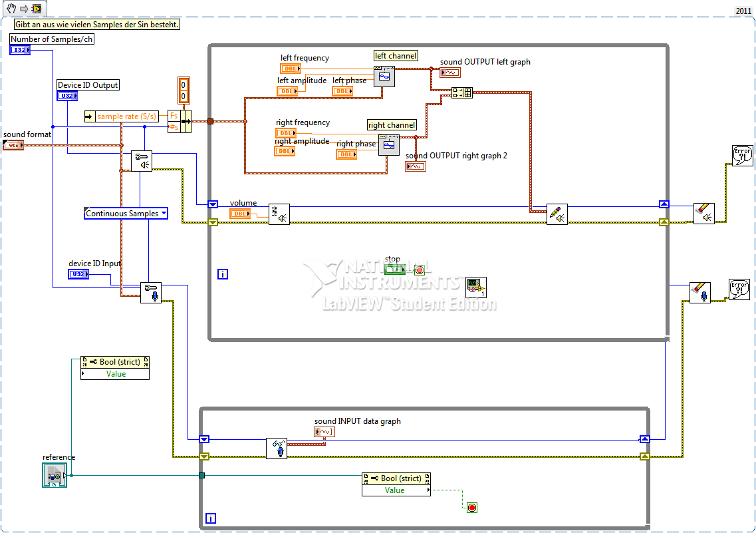Select the Sound Output Write node
This screenshot has height=533, width=756.
[557, 214]
